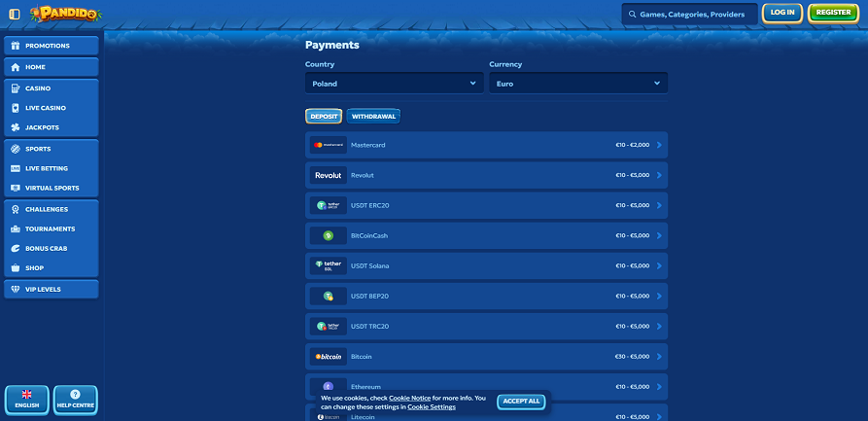This screenshot has width=868, height=421.
Task: Click the Ethereum method label
Action: [x=365, y=387]
